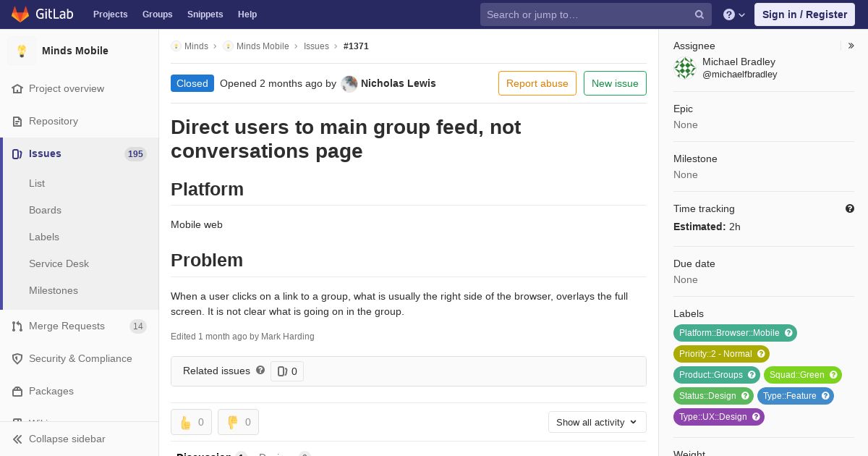Viewport: 868px width, 456px height.
Task: Click help icon on Type::UX::Design label
Action: (756, 417)
